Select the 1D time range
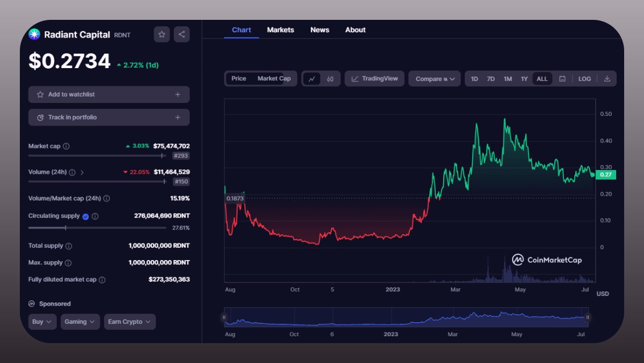Viewport: 644px width, 363px height. [474, 79]
